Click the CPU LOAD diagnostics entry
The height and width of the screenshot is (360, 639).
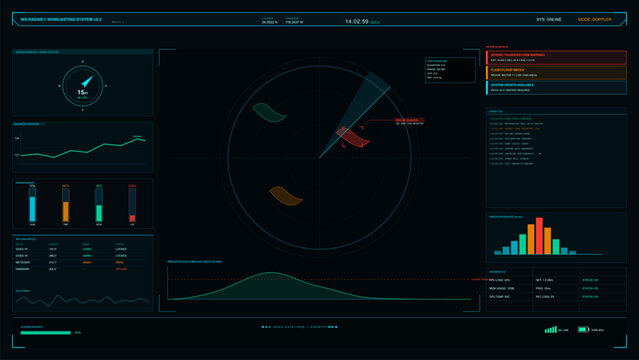500,280
